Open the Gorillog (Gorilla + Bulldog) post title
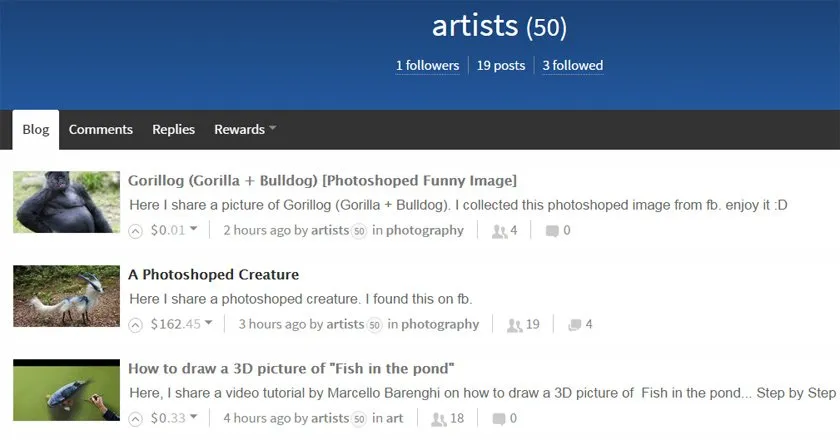The image size is (840, 440). click(322, 181)
